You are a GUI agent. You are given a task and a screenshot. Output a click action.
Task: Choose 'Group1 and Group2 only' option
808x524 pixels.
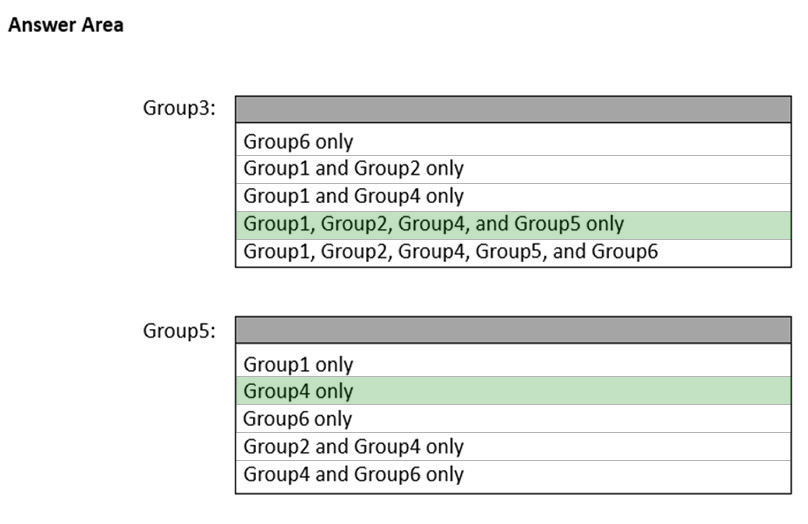pos(353,169)
